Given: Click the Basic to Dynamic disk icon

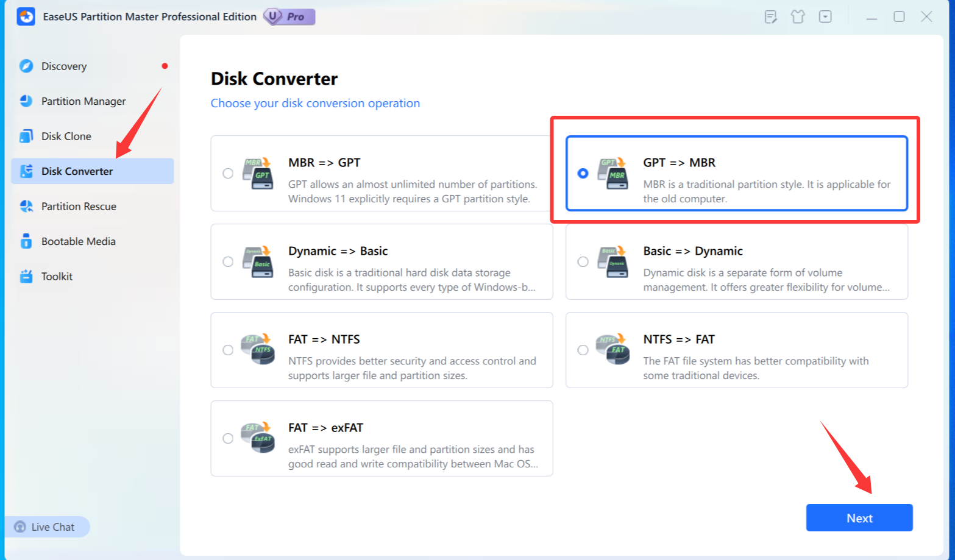Looking at the screenshot, I should 613,262.
